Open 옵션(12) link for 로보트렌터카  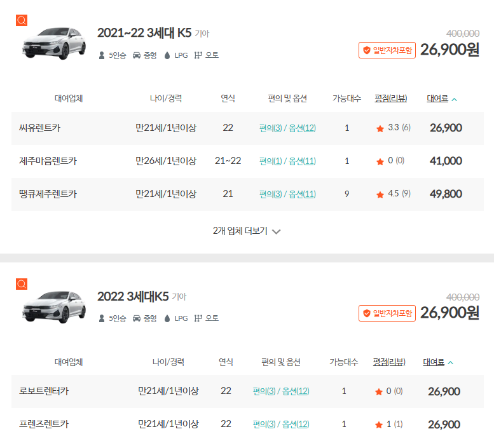point(296,391)
